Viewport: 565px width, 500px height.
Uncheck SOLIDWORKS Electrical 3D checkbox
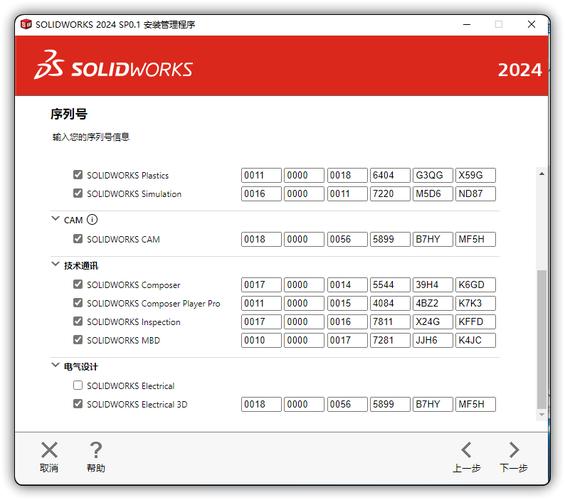78,404
